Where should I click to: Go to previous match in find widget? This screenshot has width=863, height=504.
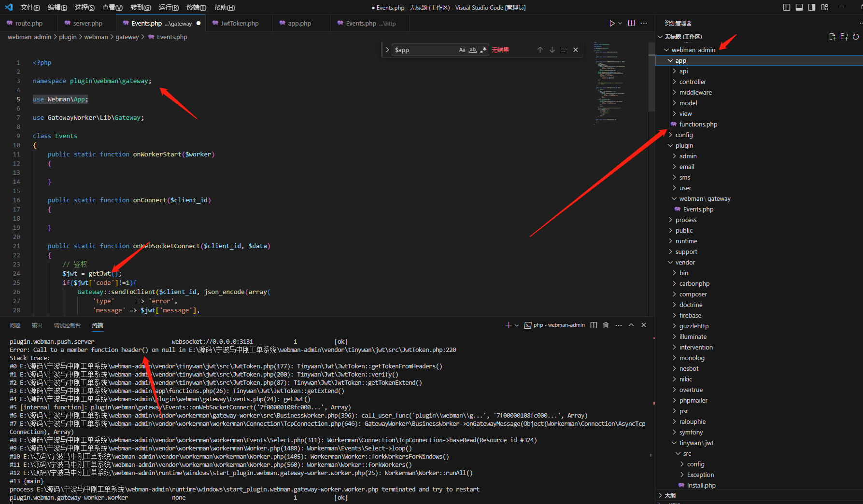click(x=540, y=50)
